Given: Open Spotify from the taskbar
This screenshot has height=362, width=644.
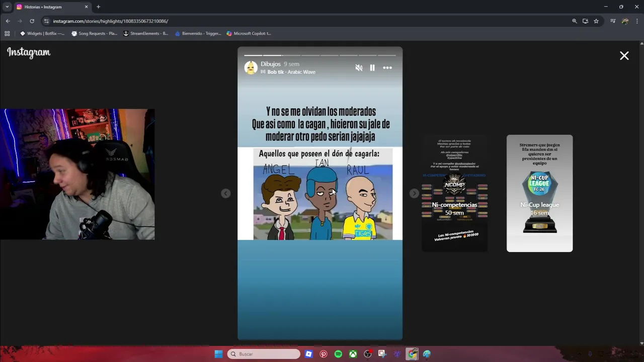Looking at the screenshot, I should pyautogui.click(x=338, y=354).
